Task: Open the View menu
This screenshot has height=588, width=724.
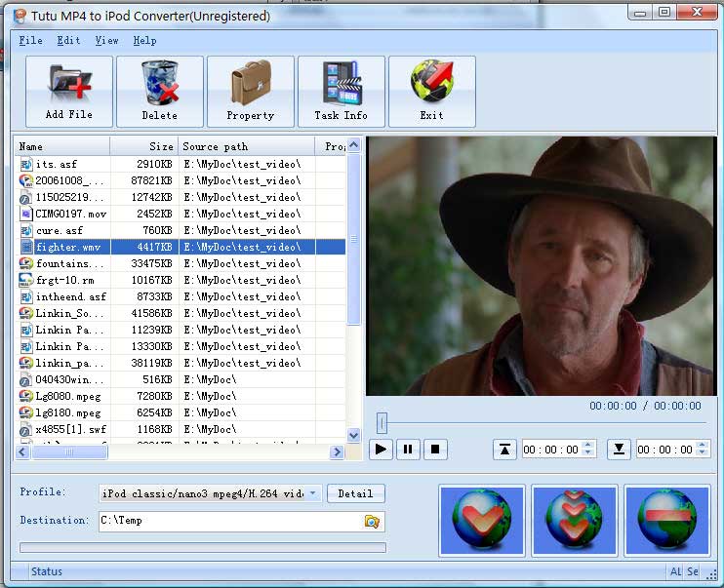Action: 106,41
